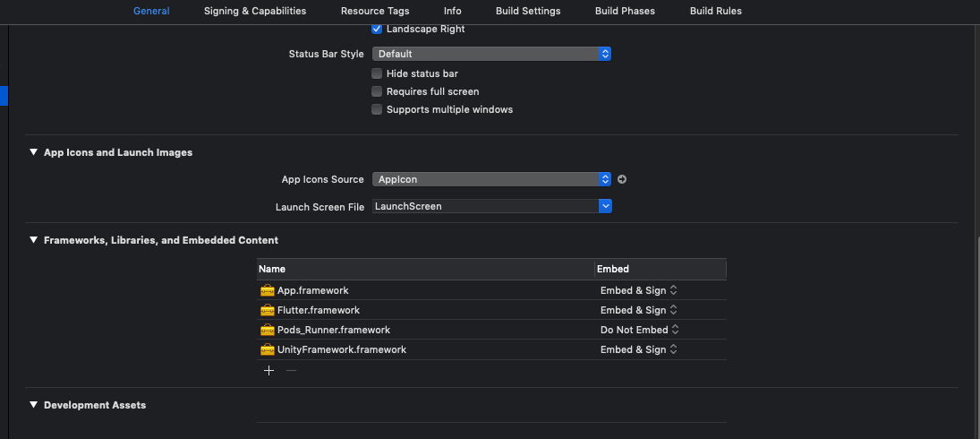Remove framework with the minus button
This screenshot has width=980, height=439.
291,370
